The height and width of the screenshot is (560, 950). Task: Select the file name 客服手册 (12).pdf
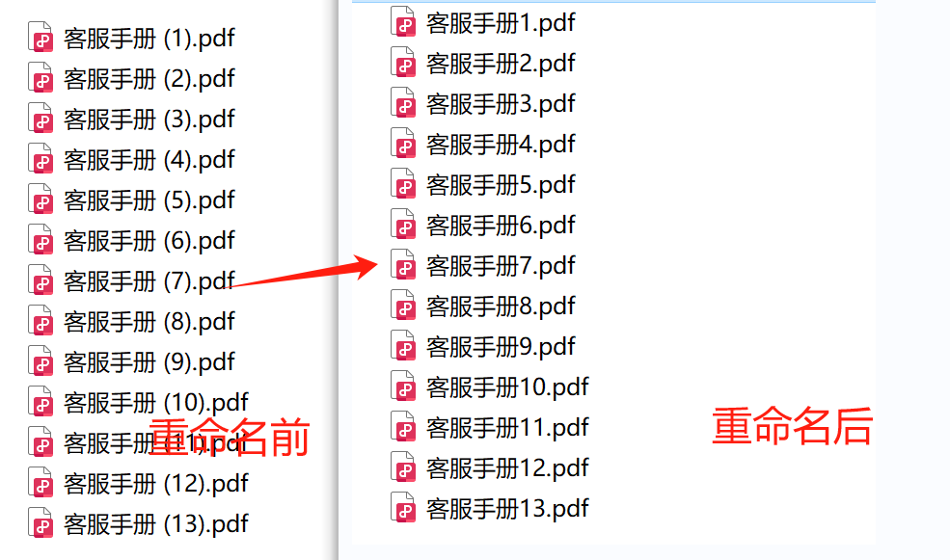pyautogui.click(x=156, y=484)
